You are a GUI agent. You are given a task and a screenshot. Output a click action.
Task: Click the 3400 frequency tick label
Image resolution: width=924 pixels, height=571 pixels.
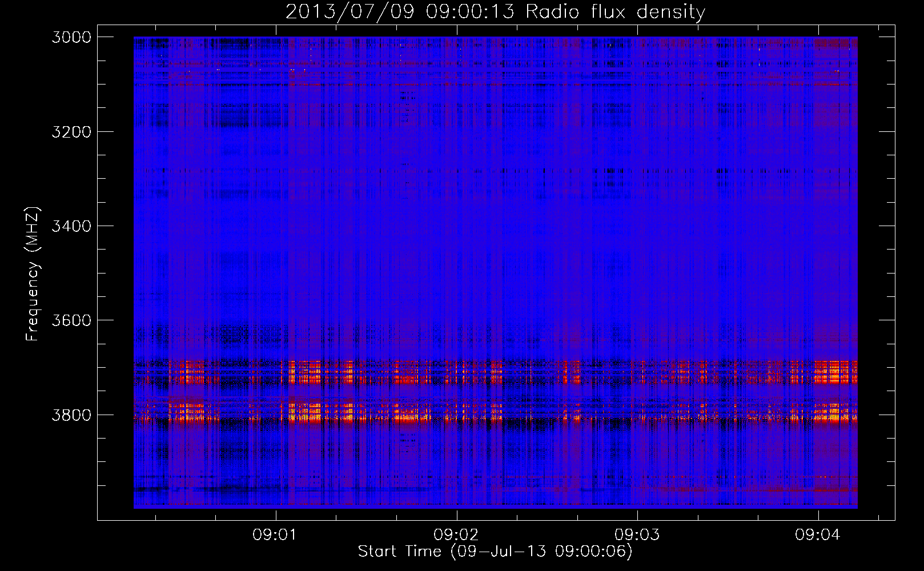tap(71, 226)
